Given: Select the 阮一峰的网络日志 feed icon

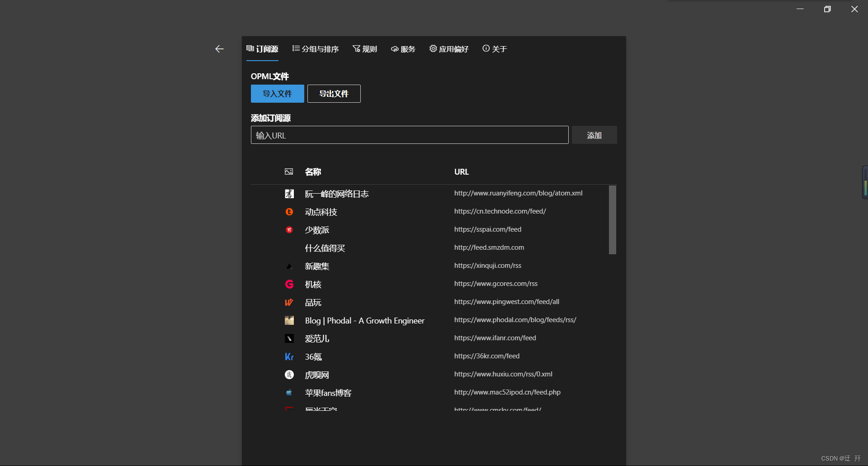Looking at the screenshot, I should 289,194.
